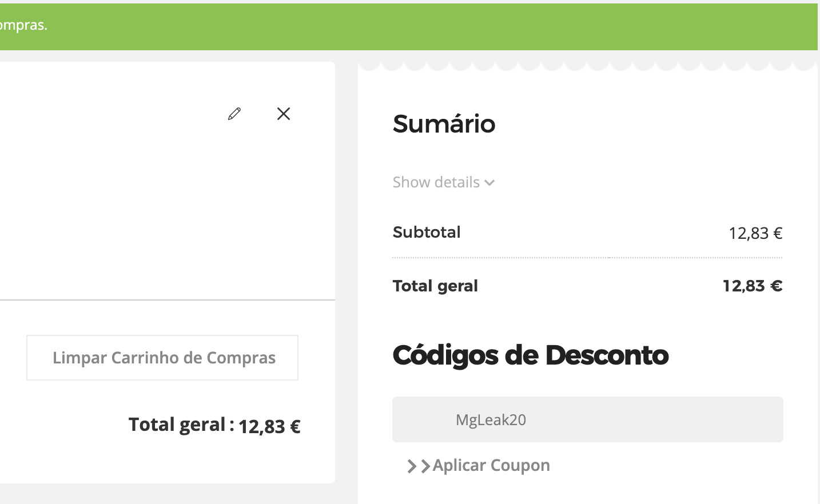Click the pencil icon to edit the cart item

pos(234,114)
